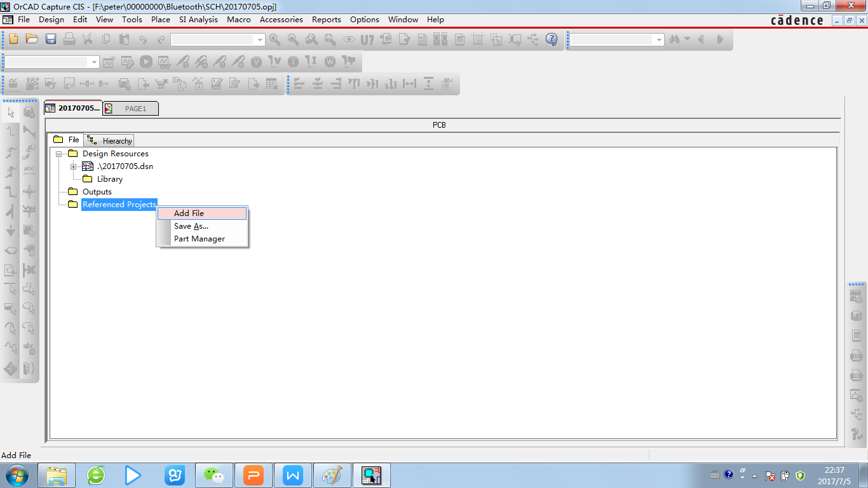This screenshot has width=868, height=488.
Task: Click the Print toolbar icon
Action: (69, 39)
